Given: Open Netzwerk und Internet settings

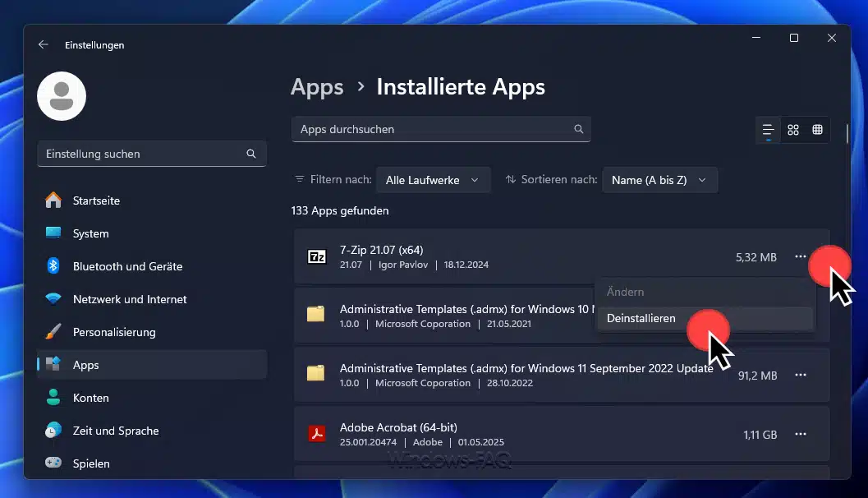Looking at the screenshot, I should pos(130,299).
